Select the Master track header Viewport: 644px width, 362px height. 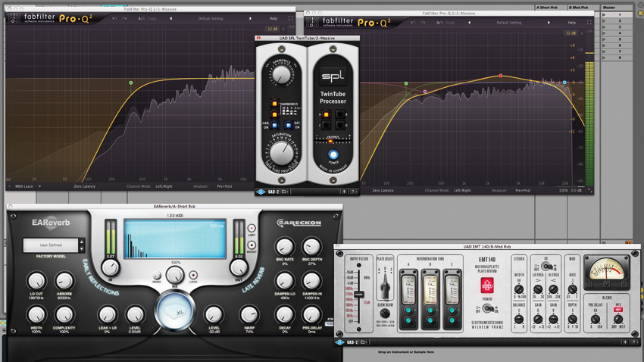click(x=616, y=8)
